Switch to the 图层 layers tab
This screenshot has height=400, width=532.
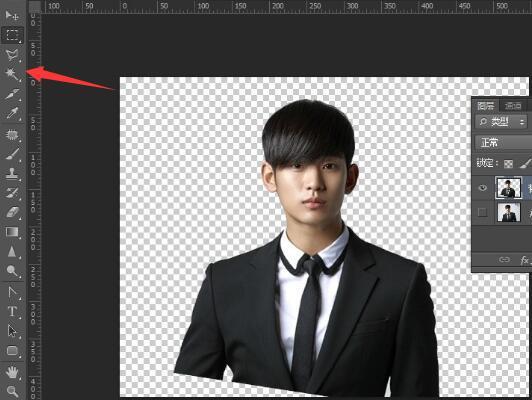click(x=486, y=106)
